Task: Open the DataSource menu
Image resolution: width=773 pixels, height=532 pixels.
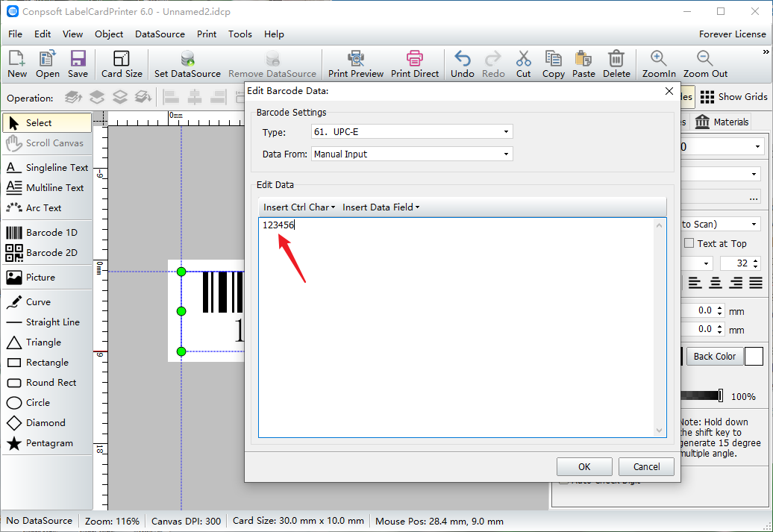Action: 160,34
